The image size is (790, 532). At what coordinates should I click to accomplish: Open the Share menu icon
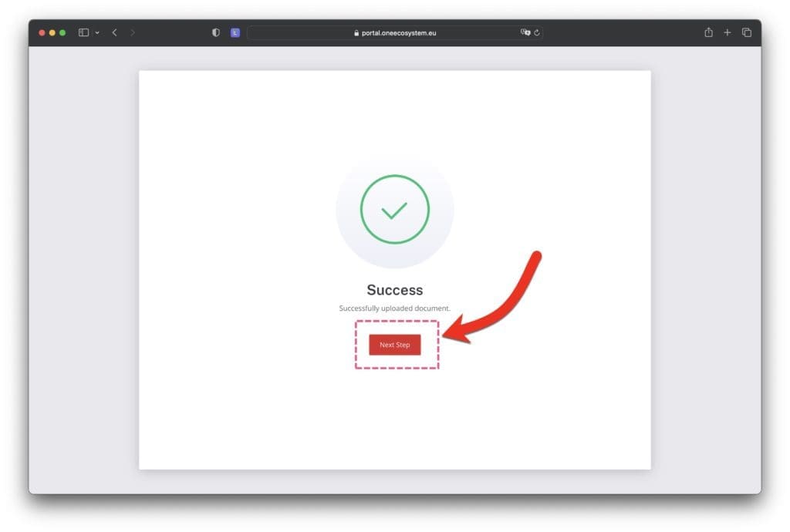(x=708, y=32)
